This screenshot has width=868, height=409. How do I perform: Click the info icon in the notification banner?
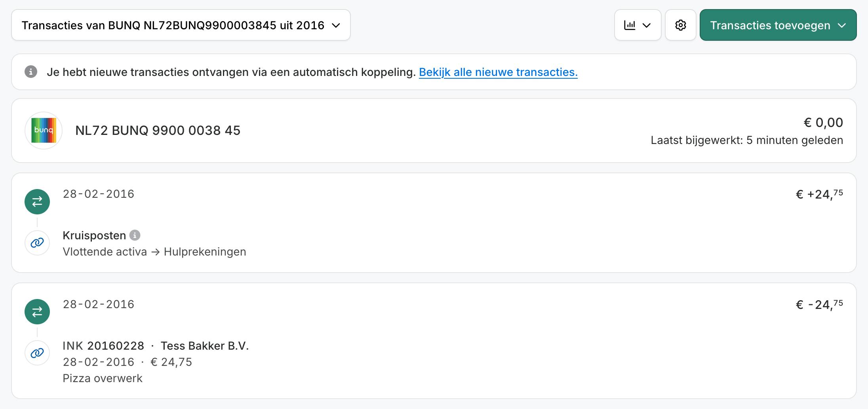(x=31, y=72)
